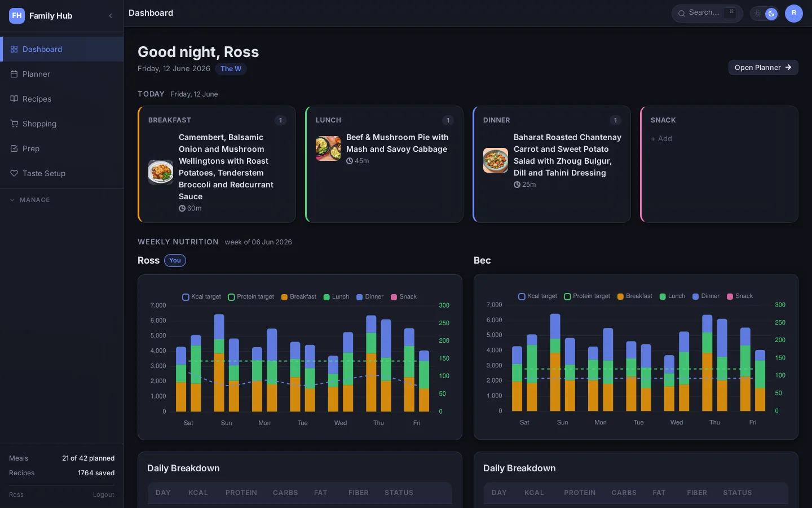
Task: Toggle Protein target in Bec's chart legend
Action: pyautogui.click(x=587, y=296)
